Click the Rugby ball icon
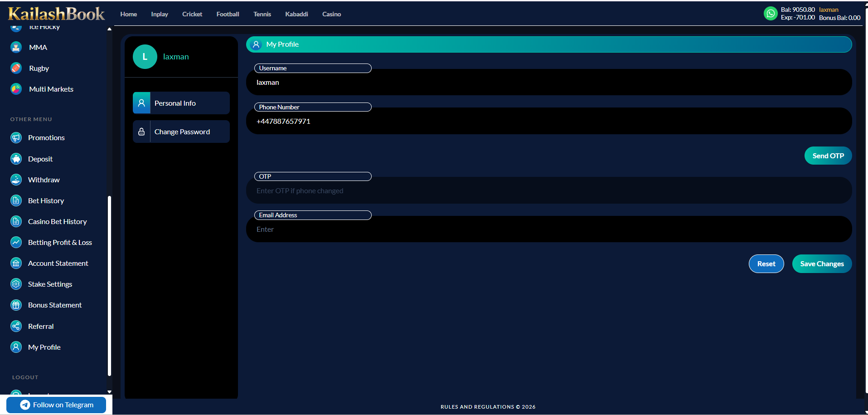The width and height of the screenshot is (868, 415). click(16, 68)
